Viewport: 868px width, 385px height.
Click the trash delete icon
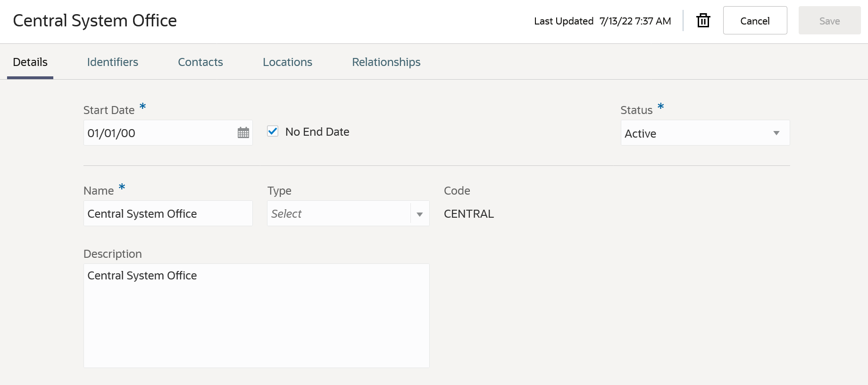point(703,21)
